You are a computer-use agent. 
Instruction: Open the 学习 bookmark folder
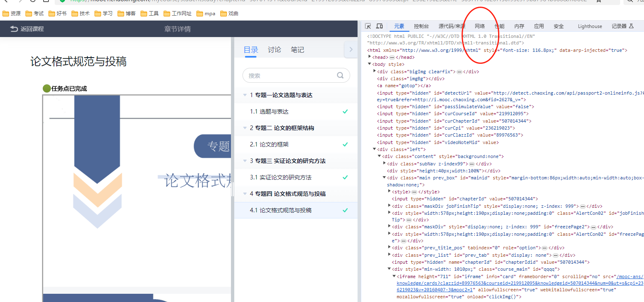104,14
